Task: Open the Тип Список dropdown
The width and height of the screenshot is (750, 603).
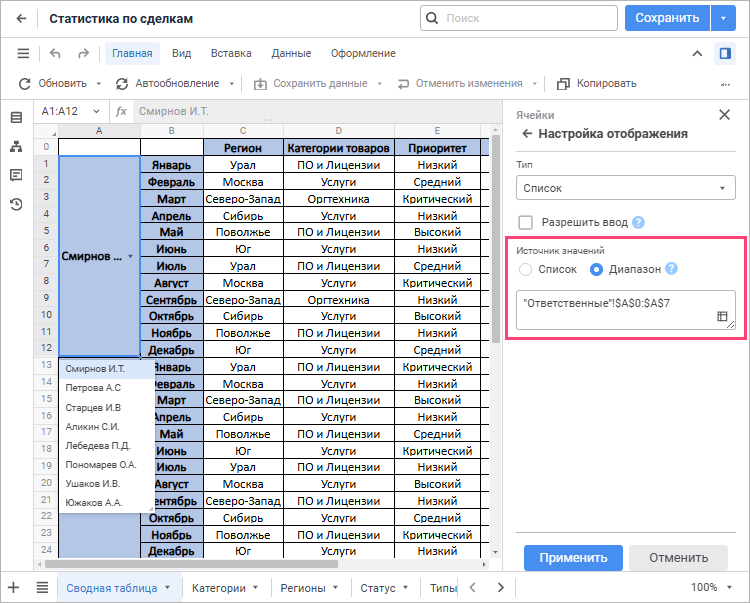Action: pos(626,188)
